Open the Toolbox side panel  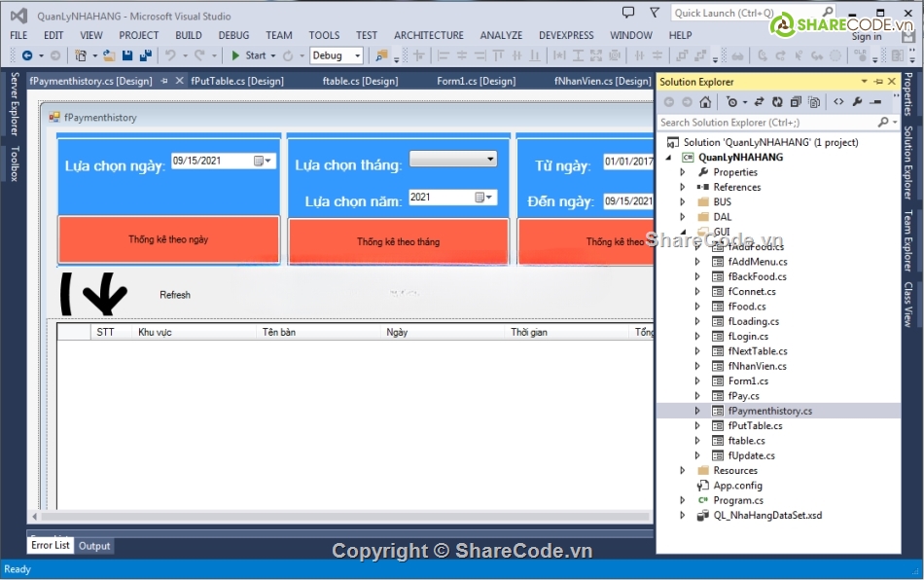(15, 163)
